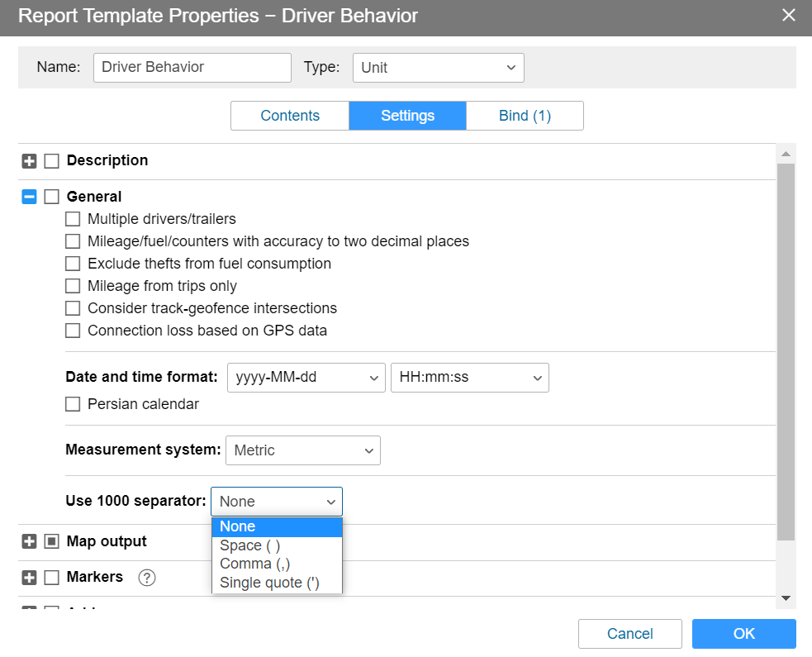Switch to the Contents tab
The height and width of the screenshot is (657, 812).
pos(290,116)
